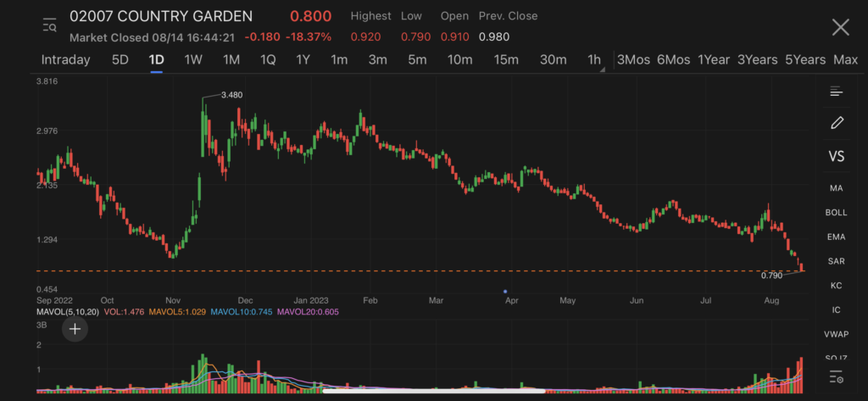Screen dimensions: 868x401
Task: Click the 02007 COUNTRY GARDEN title
Action: coord(161,17)
